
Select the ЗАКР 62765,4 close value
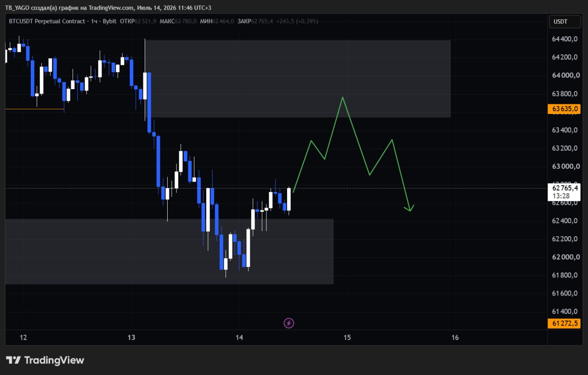pyautogui.click(x=255, y=21)
